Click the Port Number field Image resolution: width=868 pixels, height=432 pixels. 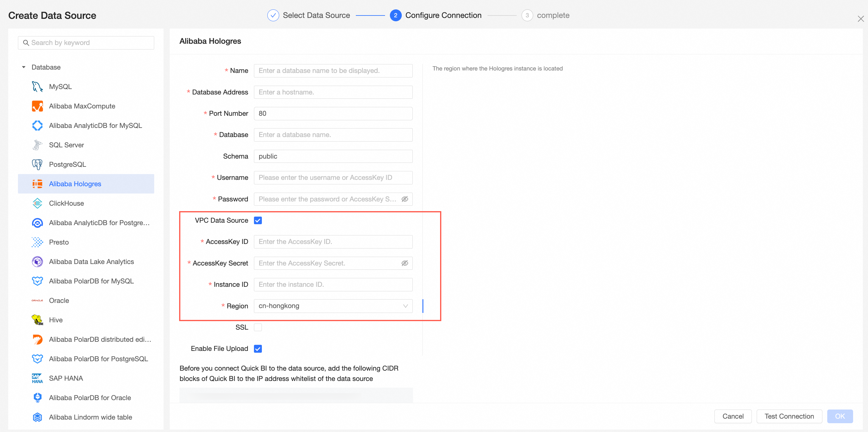click(x=333, y=114)
